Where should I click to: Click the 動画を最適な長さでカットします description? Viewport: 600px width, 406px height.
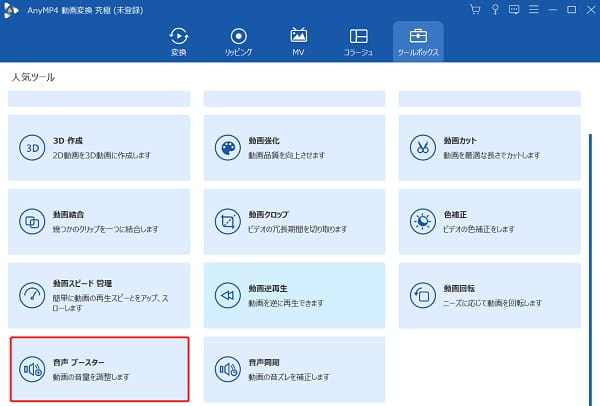pos(492,155)
